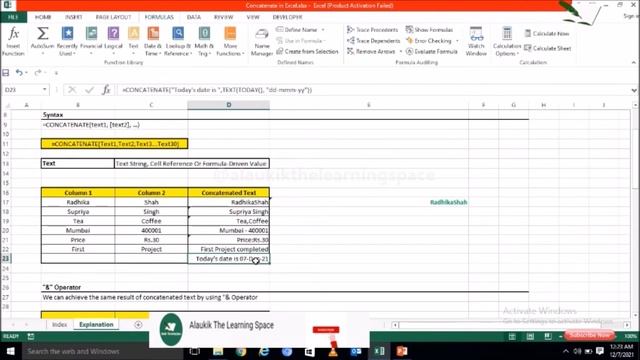Image resolution: width=640 pixels, height=360 pixels.
Task: Click Error Checking
Action: coord(429,41)
